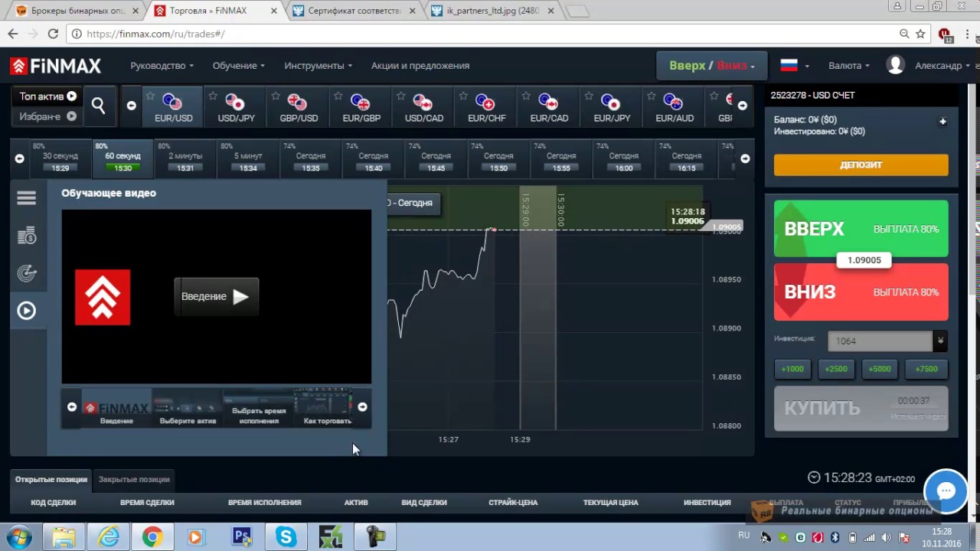Image resolution: width=980 pixels, height=551 pixels.
Task: Favorite EUR/CAD with its star
Action: (526, 96)
